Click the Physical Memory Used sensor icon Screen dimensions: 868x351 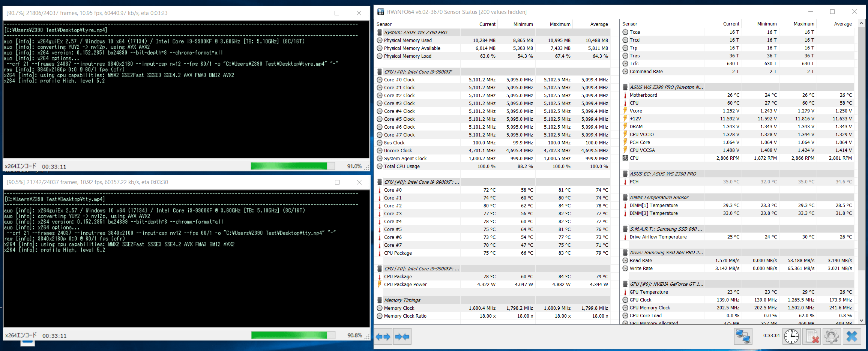[380, 40]
